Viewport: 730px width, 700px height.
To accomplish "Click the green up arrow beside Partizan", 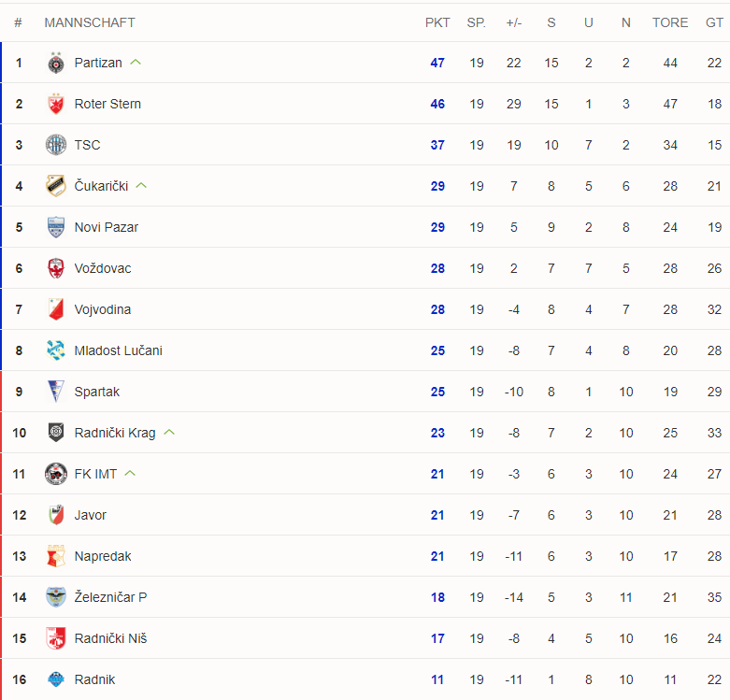I will pyautogui.click(x=136, y=63).
